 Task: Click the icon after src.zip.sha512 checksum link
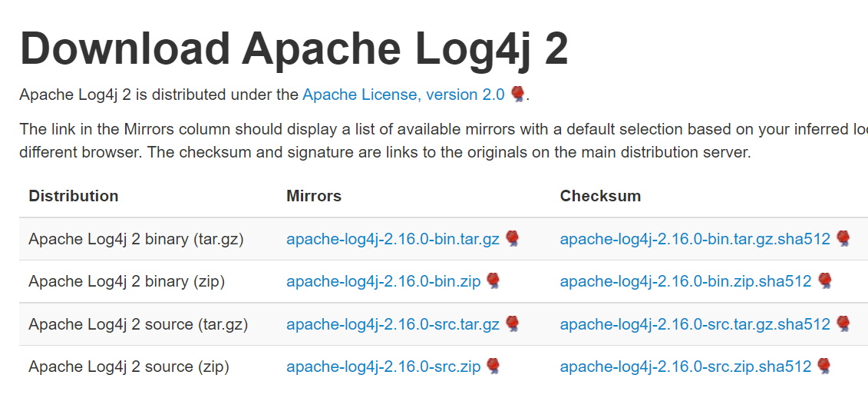824,366
